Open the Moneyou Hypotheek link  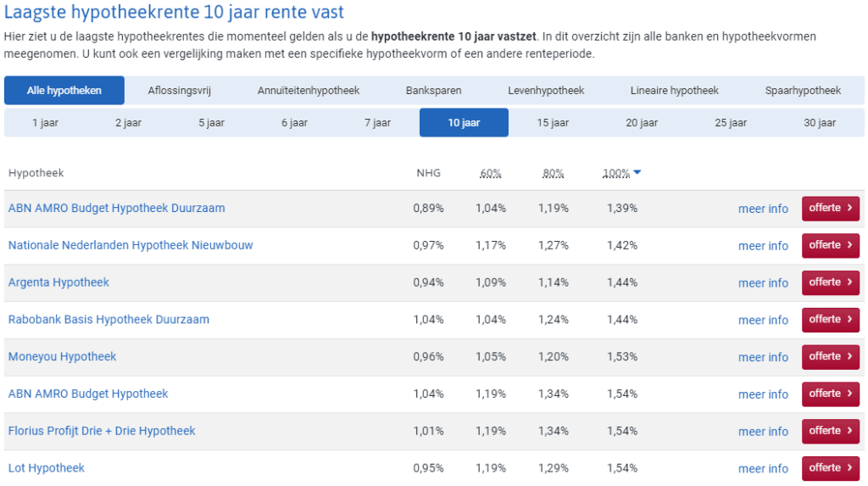point(63,357)
